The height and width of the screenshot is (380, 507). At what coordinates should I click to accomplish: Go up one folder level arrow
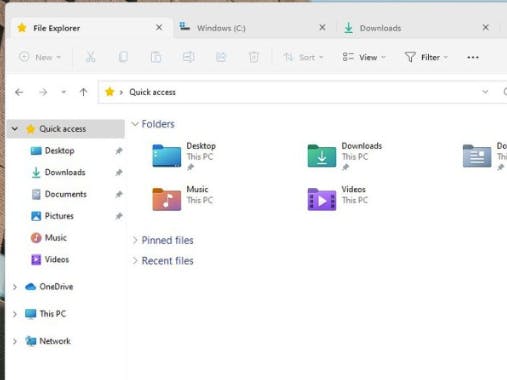click(x=83, y=92)
